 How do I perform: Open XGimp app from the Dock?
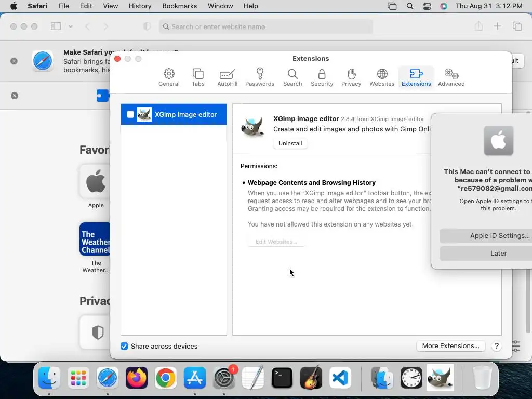click(x=441, y=378)
